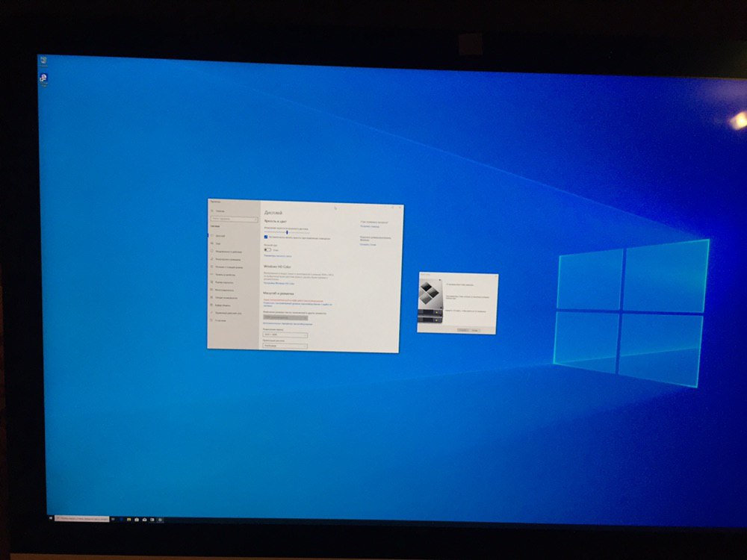Open the Windows Start menu

(51, 517)
